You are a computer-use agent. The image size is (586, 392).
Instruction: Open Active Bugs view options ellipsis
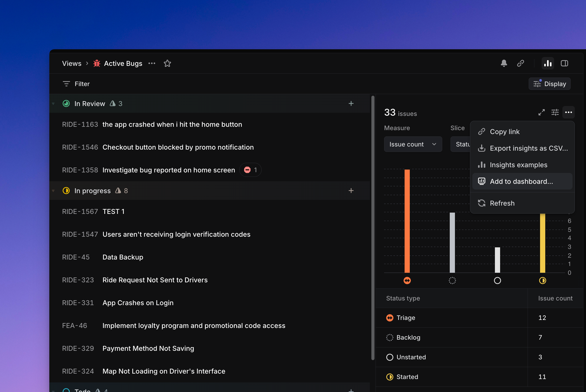coord(152,63)
